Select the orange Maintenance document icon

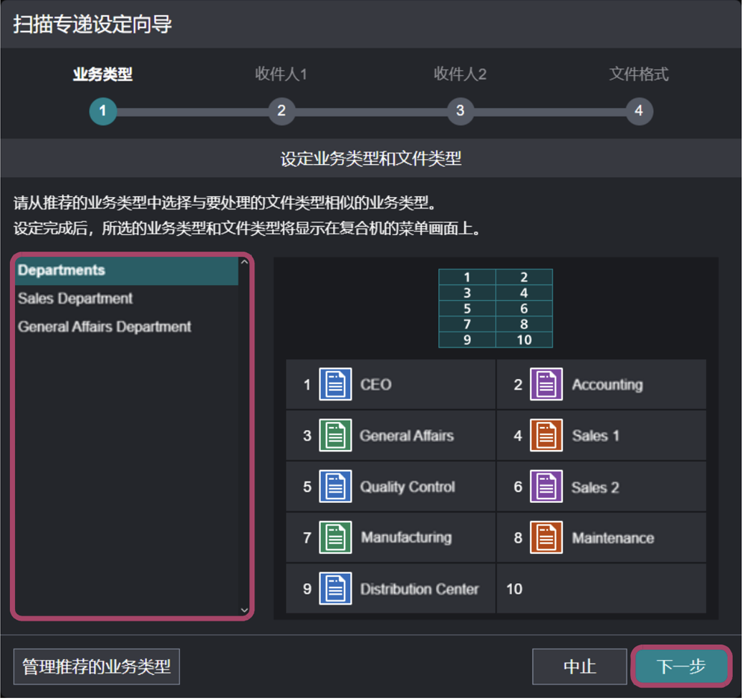[546, 537]
